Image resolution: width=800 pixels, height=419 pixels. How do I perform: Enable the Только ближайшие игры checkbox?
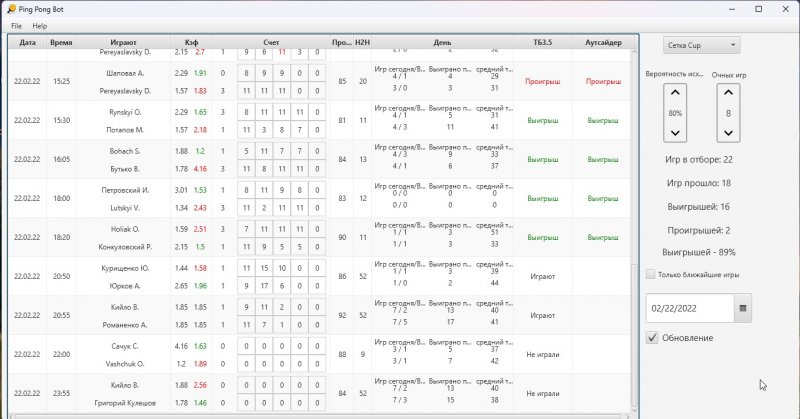[651, 274]
